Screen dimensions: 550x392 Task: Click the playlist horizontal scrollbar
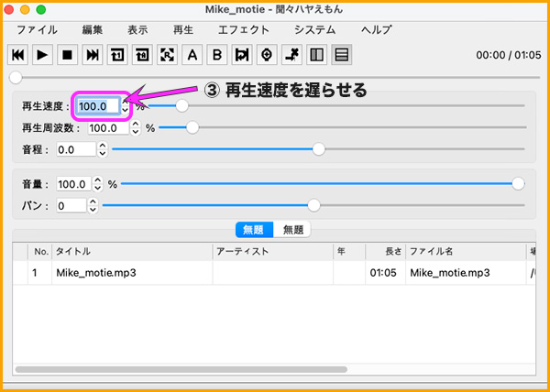tap(181, 369)
